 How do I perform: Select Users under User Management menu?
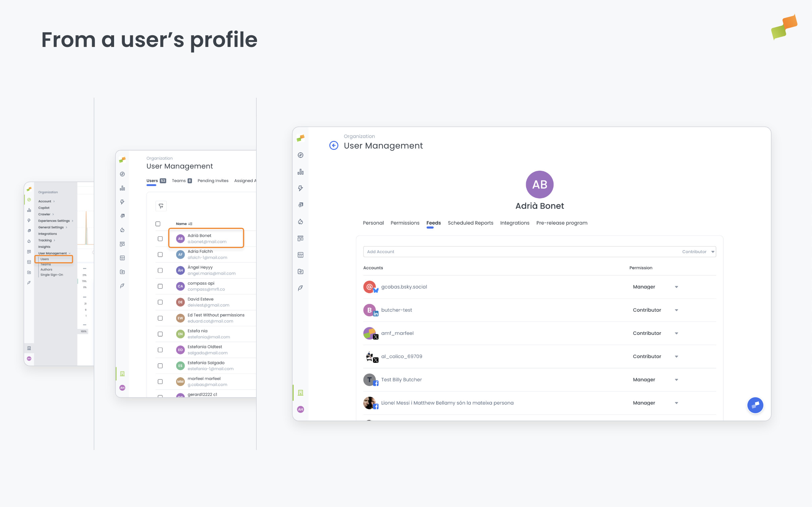coord(45,259)
